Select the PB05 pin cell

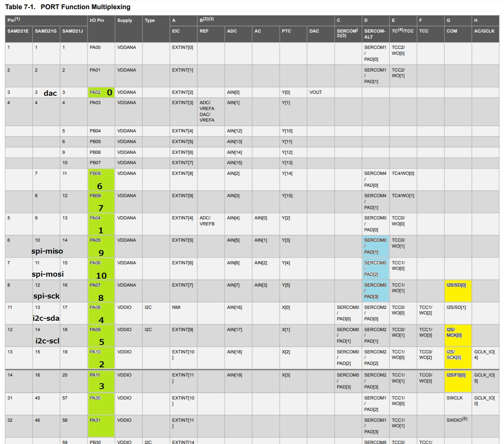point(101,142)
